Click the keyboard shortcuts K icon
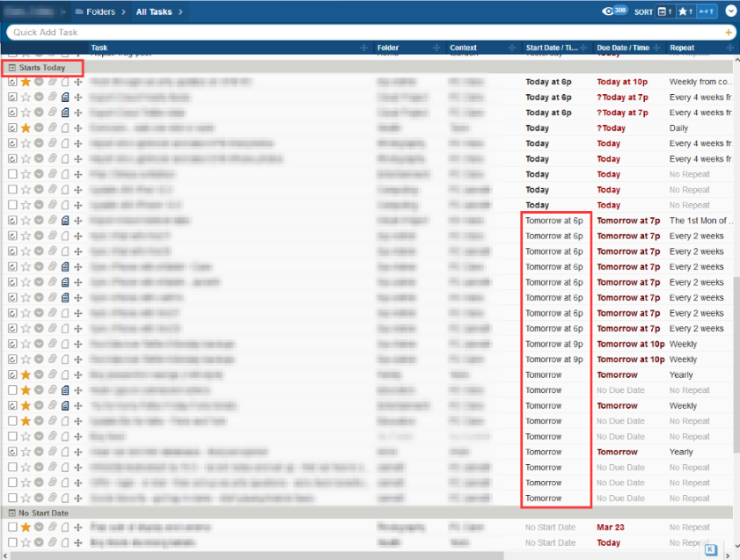Viewport: 740px width, 560px height. pos(711,549)
